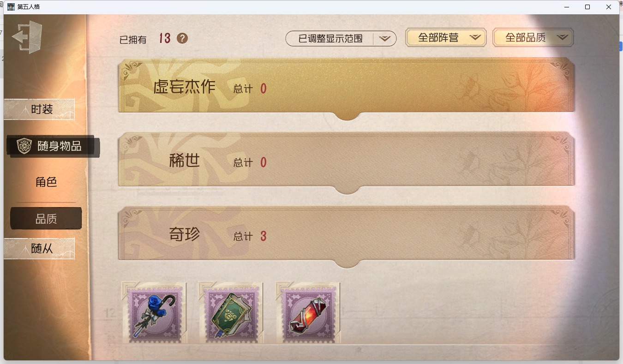Select the blue rose cane accessory
The image size is (623, 364).
pos(154,313)
